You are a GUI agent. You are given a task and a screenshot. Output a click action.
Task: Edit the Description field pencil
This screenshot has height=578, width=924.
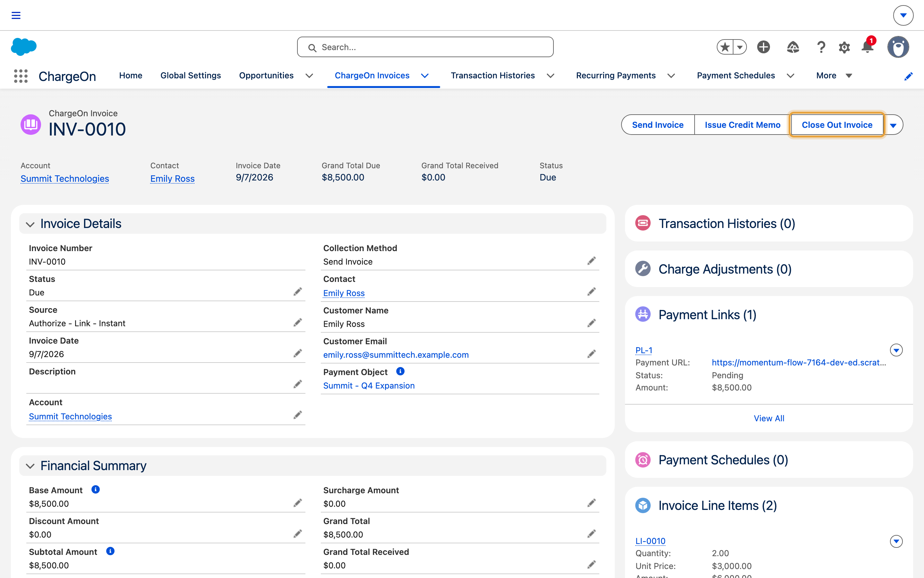click(x=298, y=384)
